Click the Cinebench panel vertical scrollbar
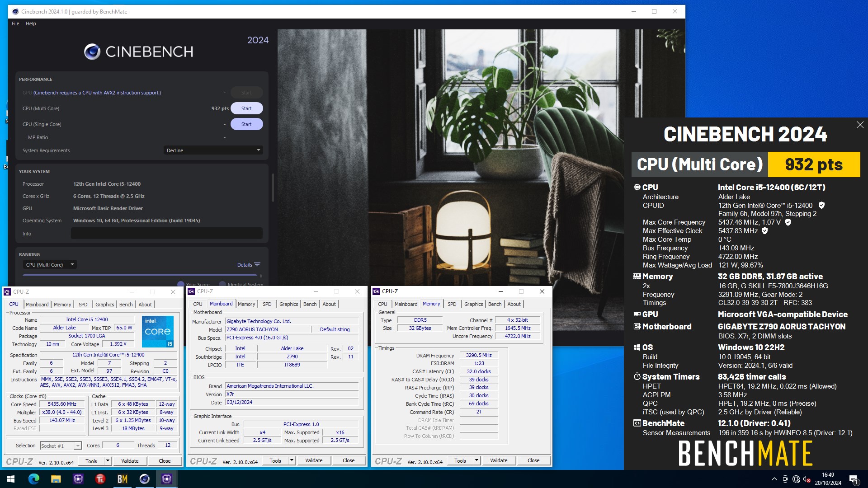The width and height of the screenshot is (868, 488). point(273,188)
